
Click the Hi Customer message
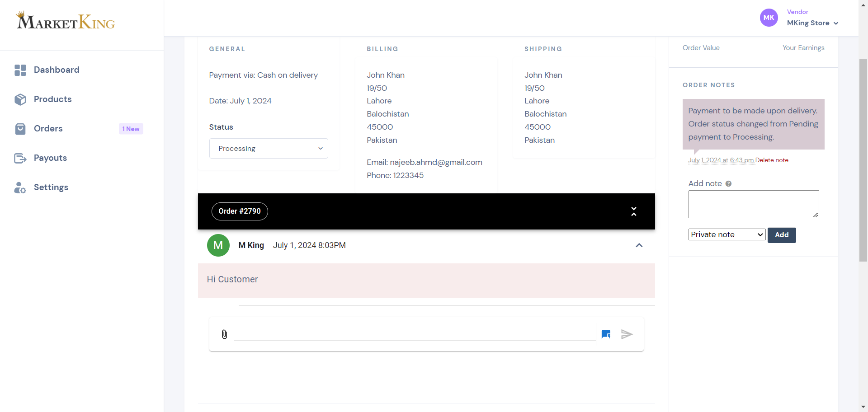coord(232,280)
